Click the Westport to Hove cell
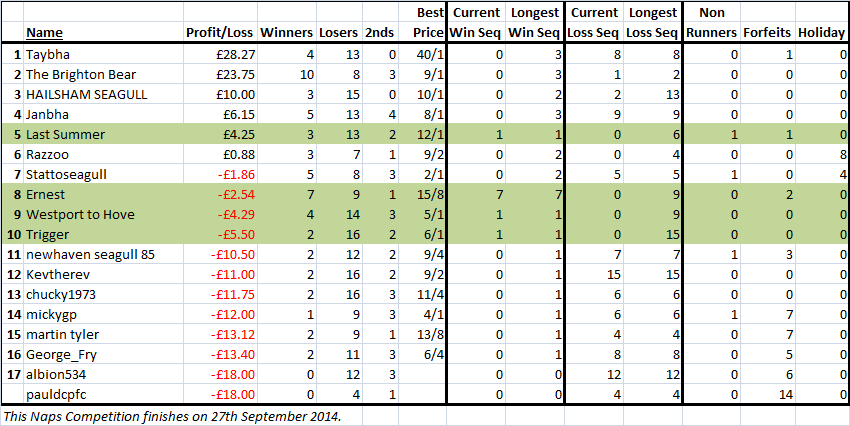 pyautogui.click(x=103, y=215)
